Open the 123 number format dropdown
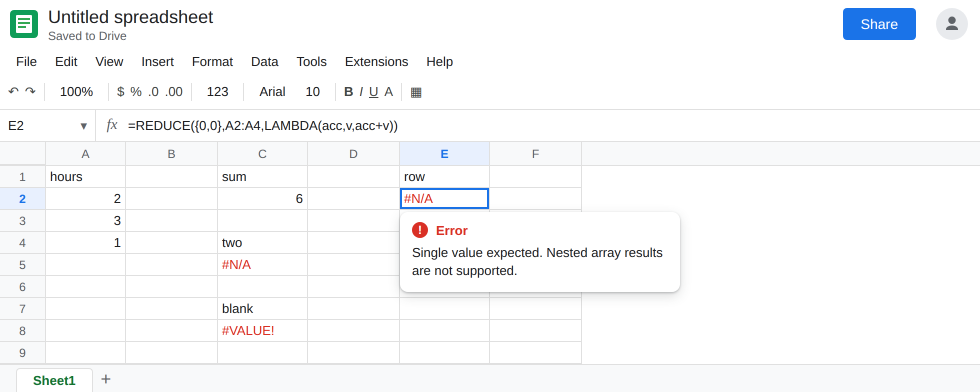The width and height of the screenshot is (980, 392). click(x=217, y=91)
